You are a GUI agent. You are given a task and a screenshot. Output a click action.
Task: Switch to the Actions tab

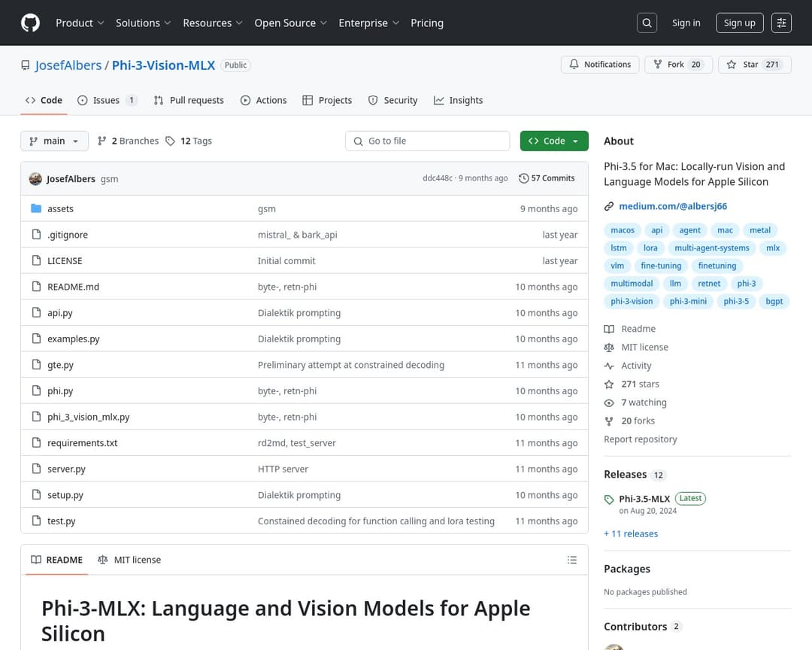click(264, 101)
